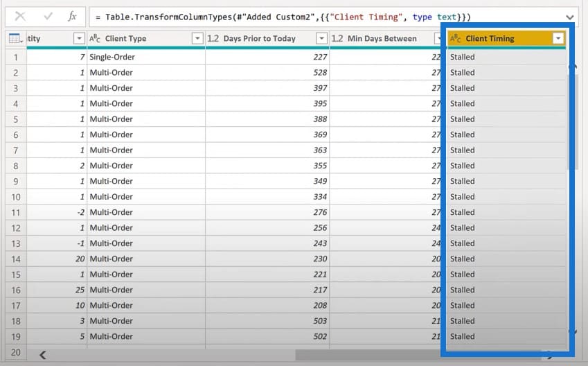
Task: Click quantity value 25 in row 16
Action: coord(80,290)
